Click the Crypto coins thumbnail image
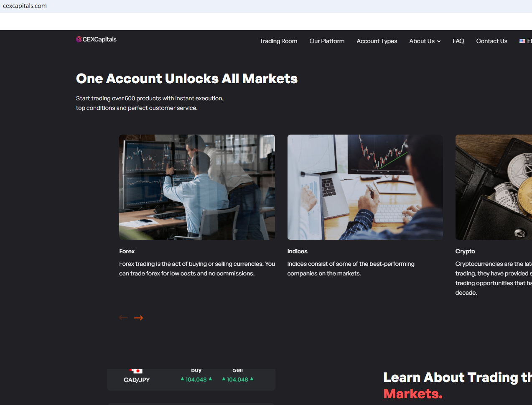The height and width of the screenshot is (405, 532). tap(494, 187)
